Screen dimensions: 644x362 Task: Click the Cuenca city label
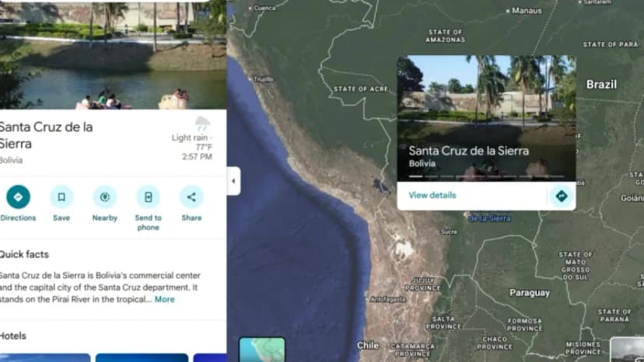[263, 9]
